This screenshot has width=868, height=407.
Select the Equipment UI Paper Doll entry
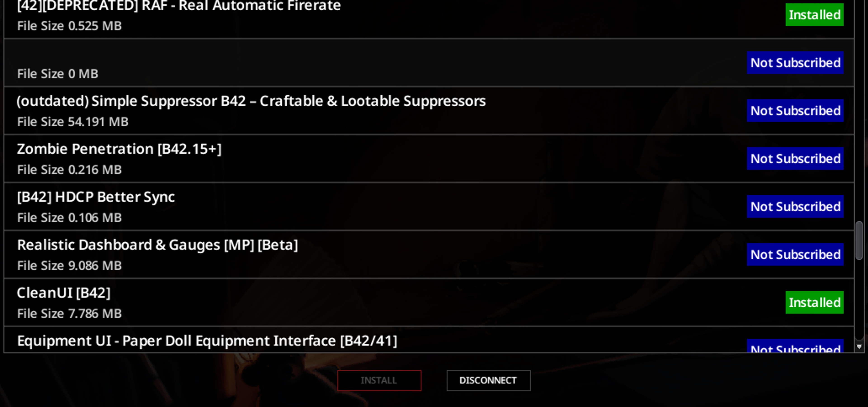point(429,340)
